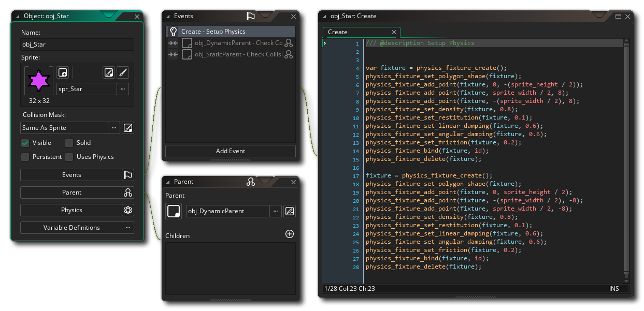Close the Create code tab
The height and width of the screenshot is (311, 644).
(394, 32)
